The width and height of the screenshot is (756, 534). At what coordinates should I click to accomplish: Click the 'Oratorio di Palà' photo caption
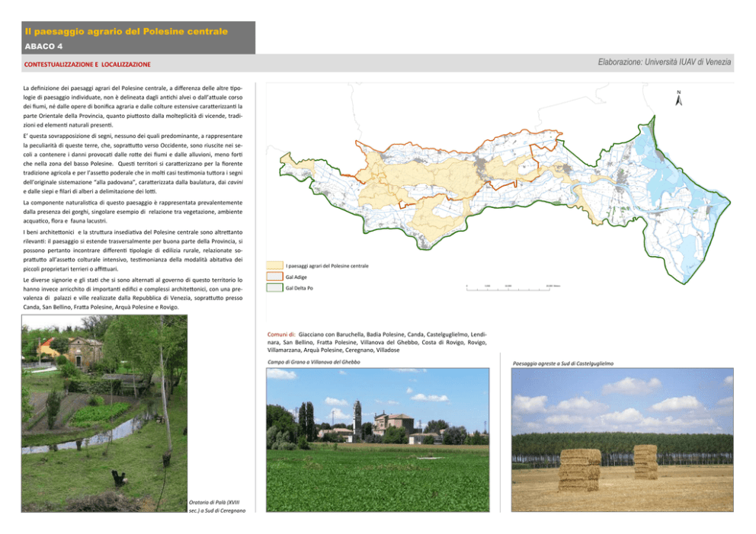coord(217,506)
